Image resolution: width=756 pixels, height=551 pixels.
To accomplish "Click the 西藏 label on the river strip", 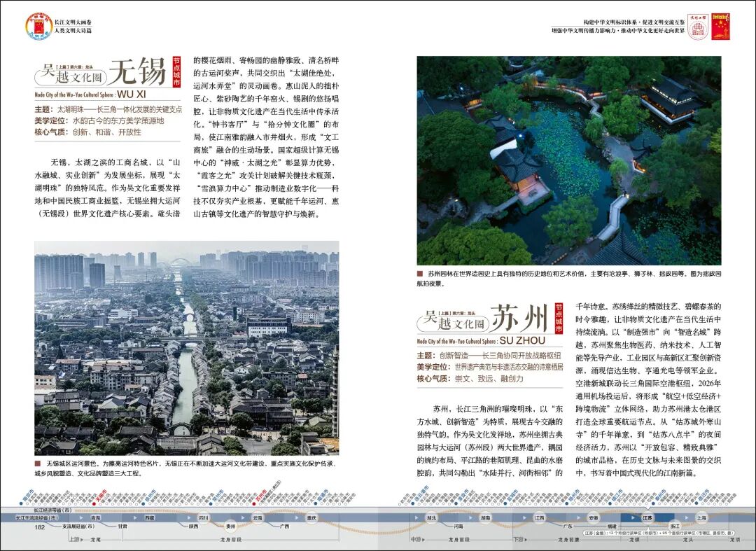I will [x=150, y=518].
